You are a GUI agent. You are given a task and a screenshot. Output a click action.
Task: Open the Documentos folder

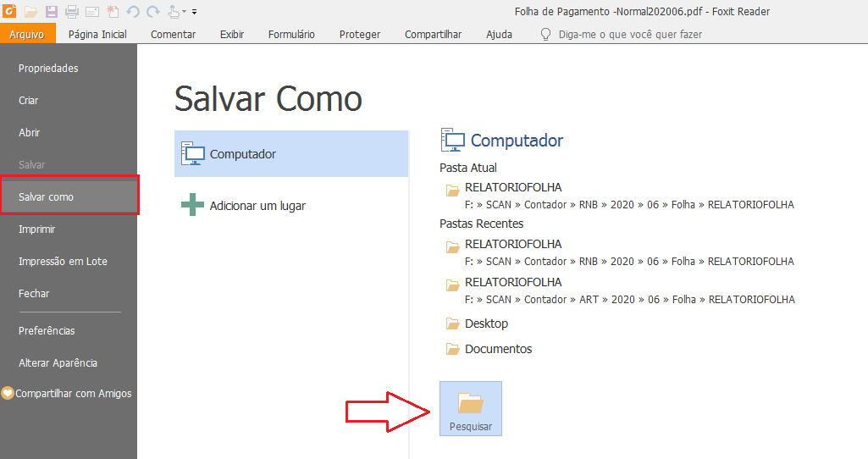(x=498, y=349)
